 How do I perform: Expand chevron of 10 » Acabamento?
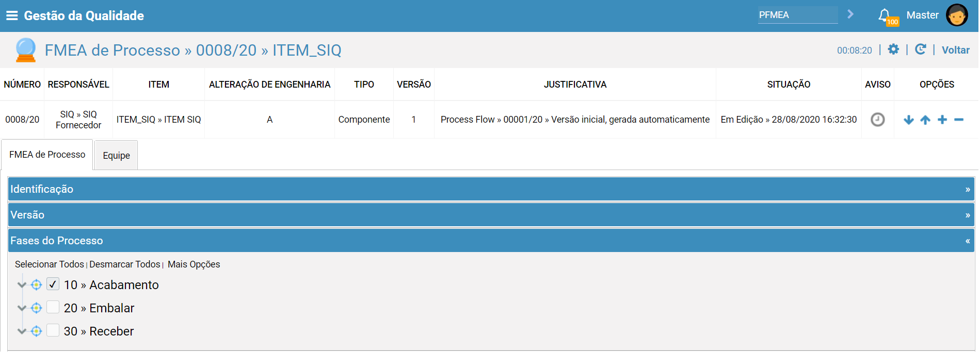click(x=22, y=284)
